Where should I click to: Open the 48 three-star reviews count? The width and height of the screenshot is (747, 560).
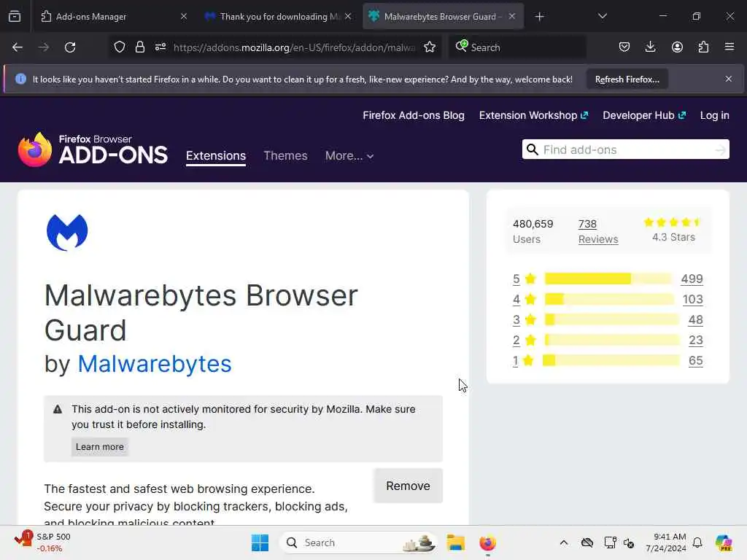pos(695,319)
